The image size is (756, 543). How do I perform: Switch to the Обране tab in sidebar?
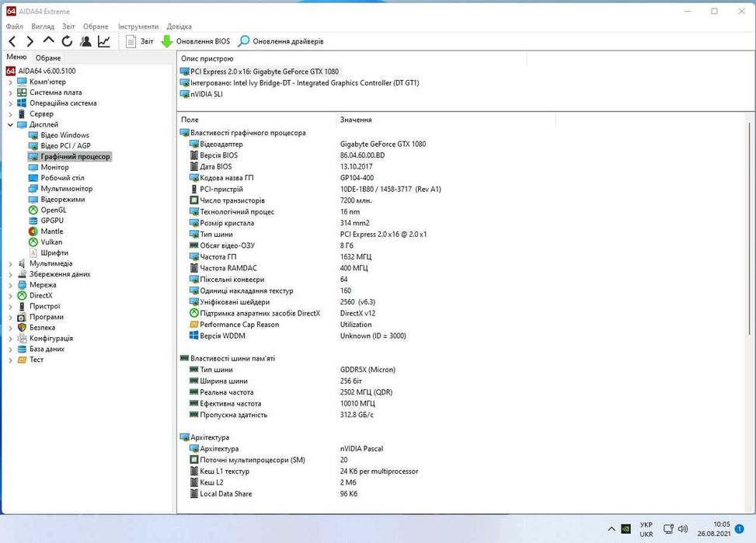click(x=48, y=57)
